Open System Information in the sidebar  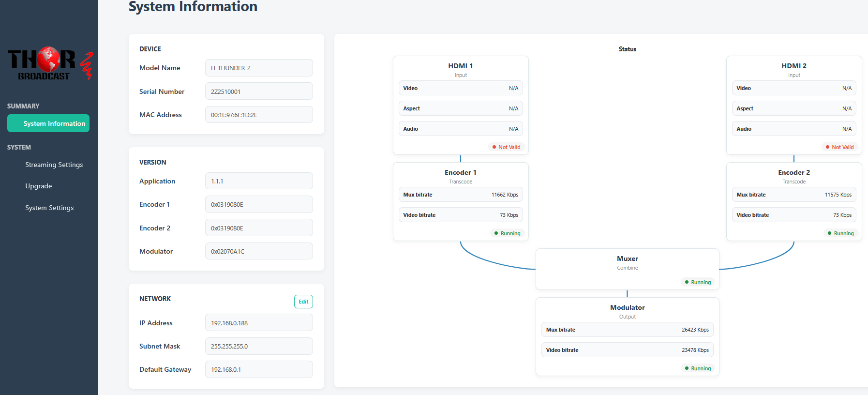click(x=48, y=123)
